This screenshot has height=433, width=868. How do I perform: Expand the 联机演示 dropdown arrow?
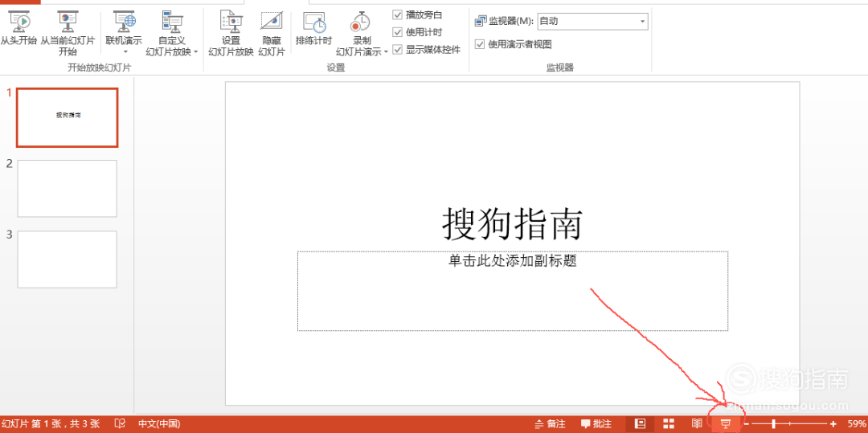click(125, 52)
